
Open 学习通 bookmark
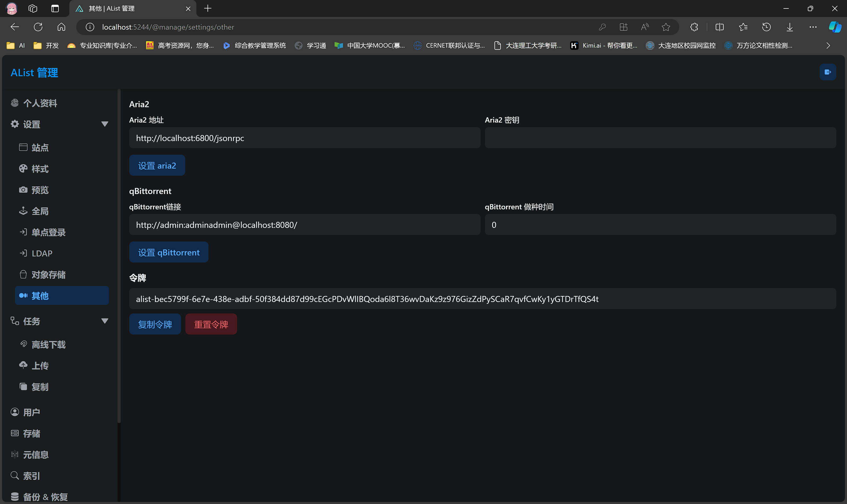[310, 46]
